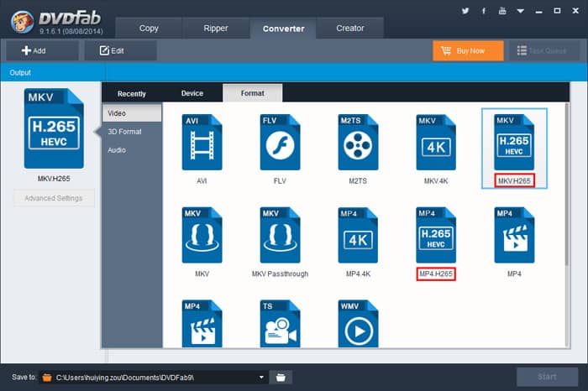Switch to the Ripper tab
588x391 pixels.
click(216, 28)
